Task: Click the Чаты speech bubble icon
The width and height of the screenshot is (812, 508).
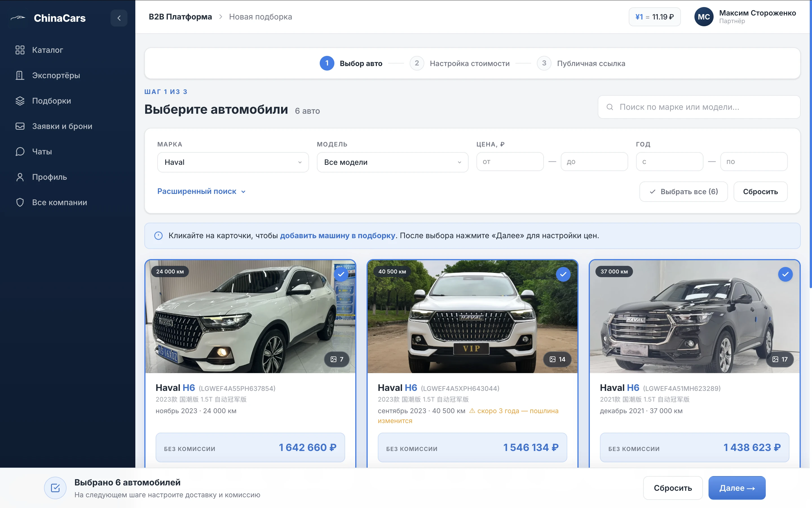Action: (20, 152)
